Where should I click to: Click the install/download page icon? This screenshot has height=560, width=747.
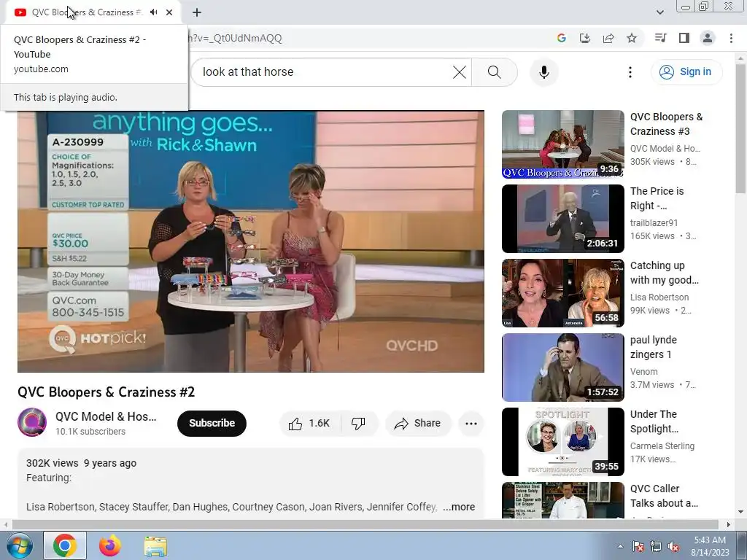584,38
